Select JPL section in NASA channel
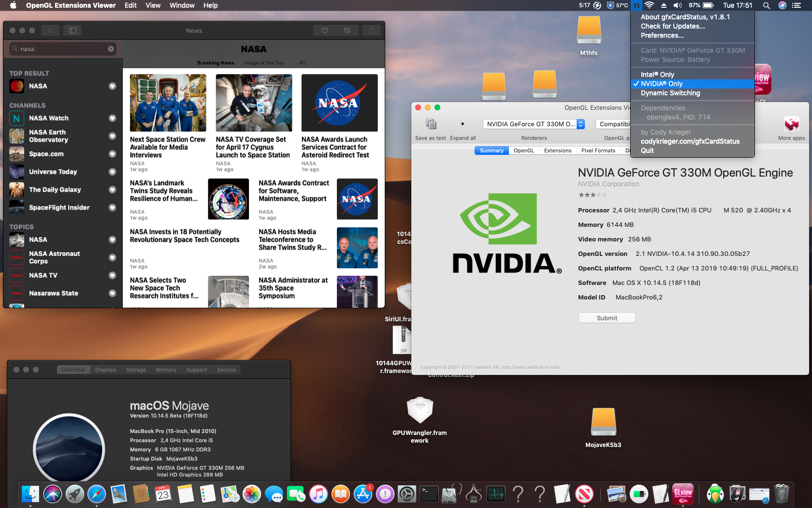Screen dimensions: 812x508 tap(302, 63)
